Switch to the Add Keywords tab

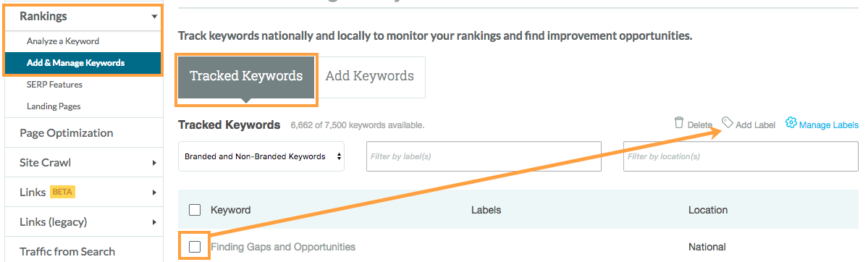pos(370,77)
